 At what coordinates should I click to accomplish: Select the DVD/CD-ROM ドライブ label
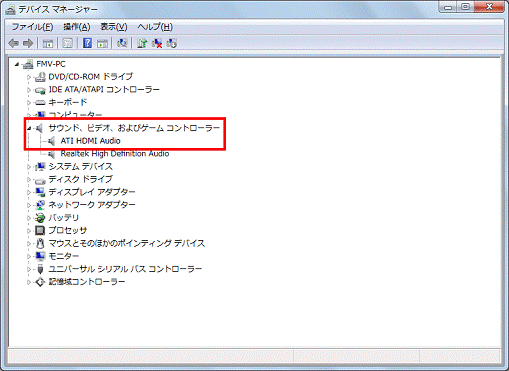pos(90,77)
